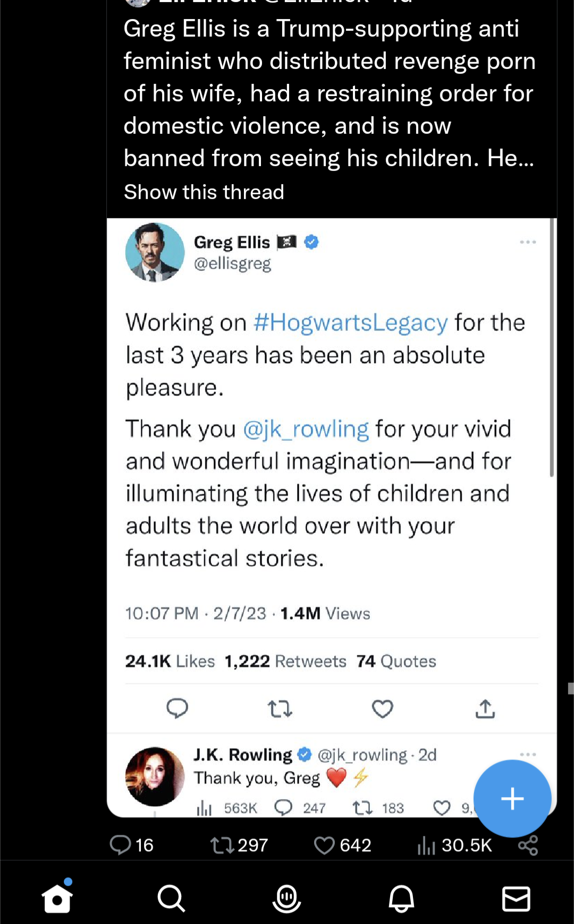Reply to the outer tweet with 16 replies
574x924 pixels.
(x=121, y=845)
